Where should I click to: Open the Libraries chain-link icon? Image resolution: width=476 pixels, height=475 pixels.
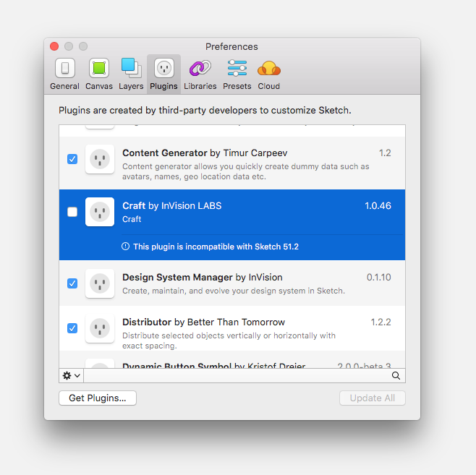click(x=200, y=74)
